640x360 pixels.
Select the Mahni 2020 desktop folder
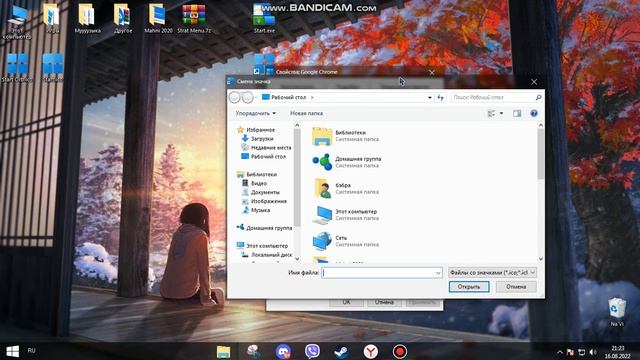[158, 19]
